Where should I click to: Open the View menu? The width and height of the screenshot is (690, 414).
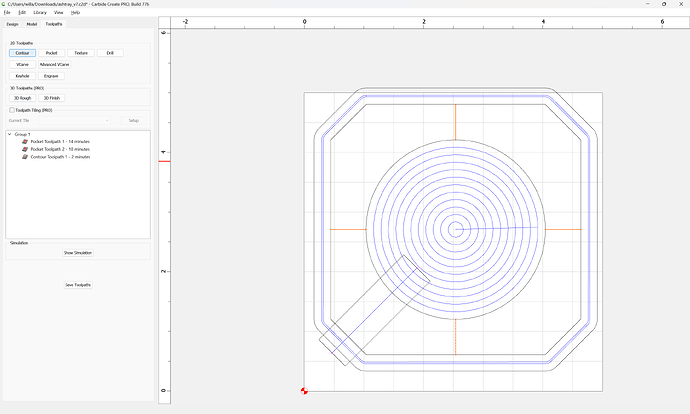pyautogui.click(x=59, y=12)
